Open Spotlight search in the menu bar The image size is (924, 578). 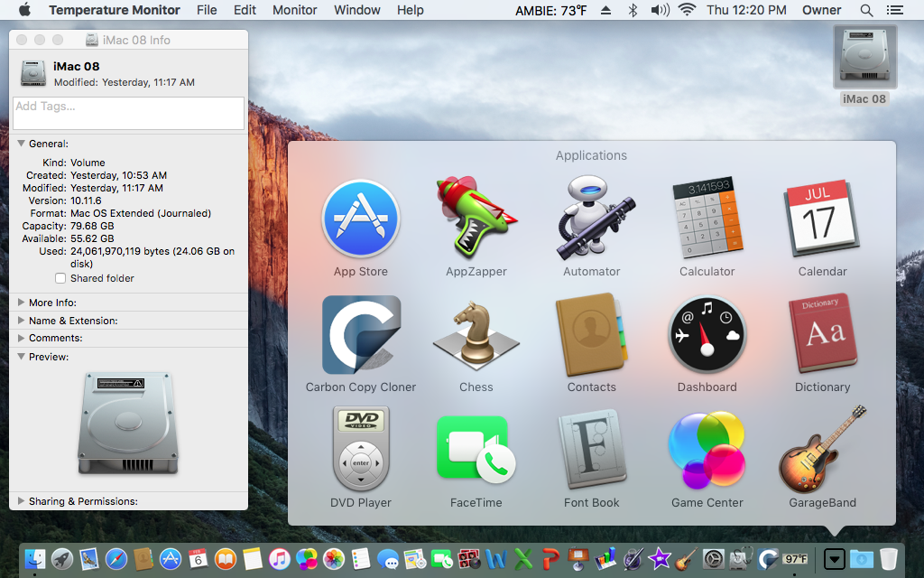866,10
